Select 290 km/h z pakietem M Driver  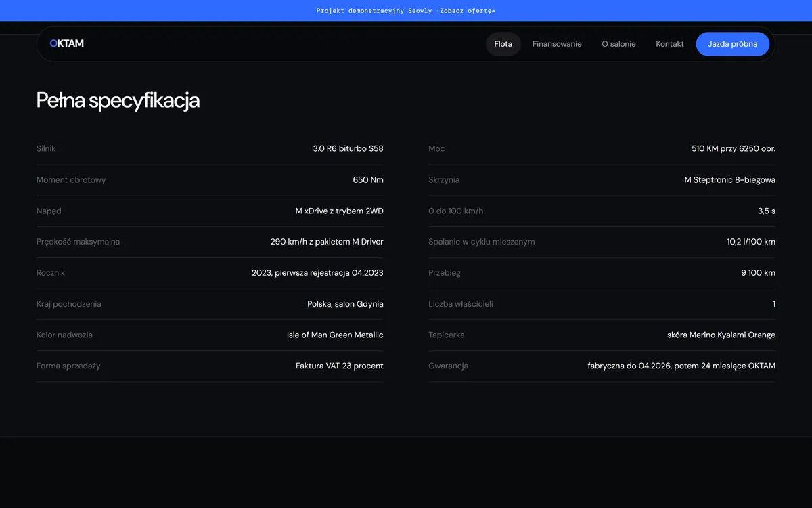[327, 242]
